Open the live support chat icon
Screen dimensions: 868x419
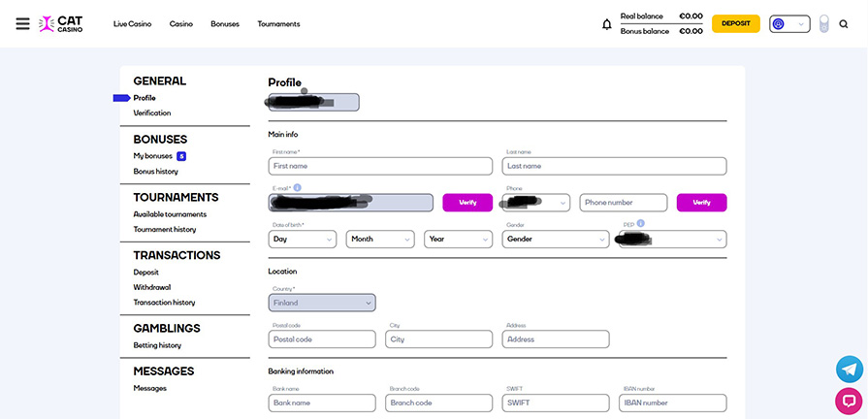tap(849, 400)
